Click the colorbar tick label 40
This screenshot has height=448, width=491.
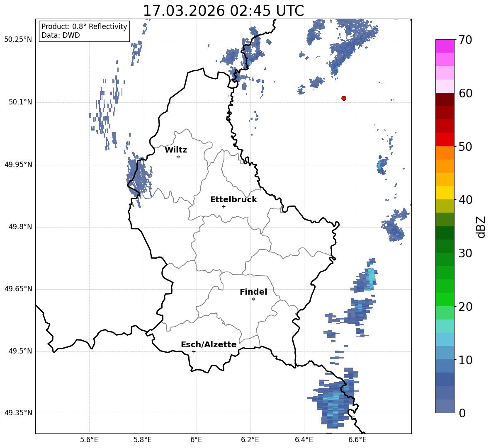[x=465, y=200]
